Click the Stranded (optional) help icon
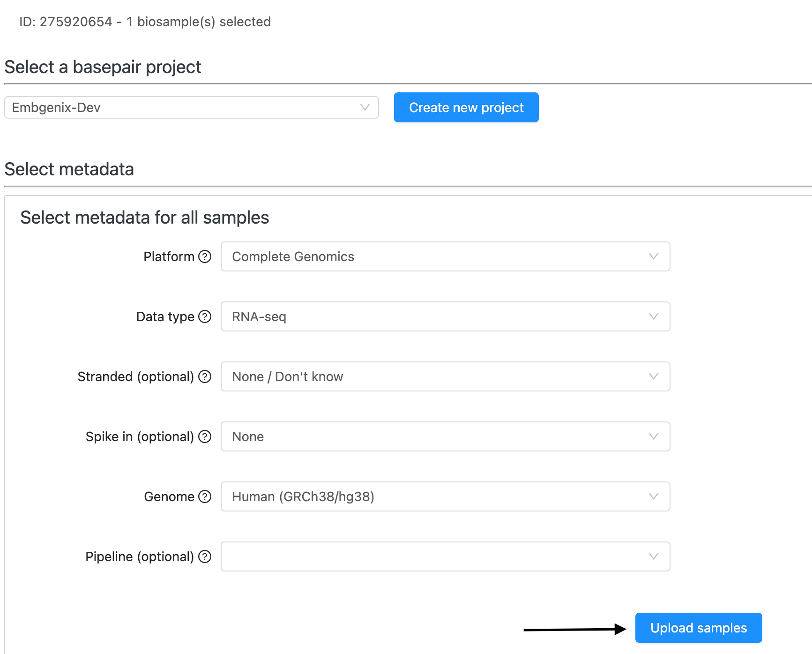This screenshot has width=812, height=654. [x=205, y=376]
